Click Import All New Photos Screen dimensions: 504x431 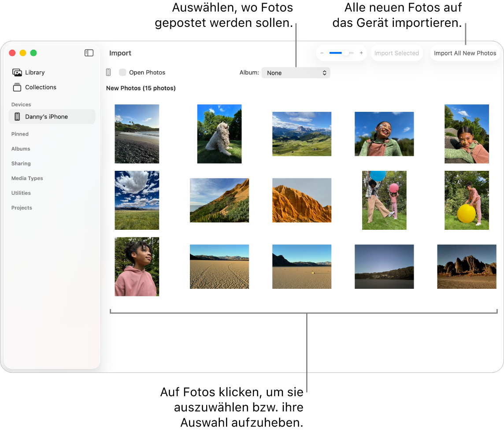(x=465, y=53)
